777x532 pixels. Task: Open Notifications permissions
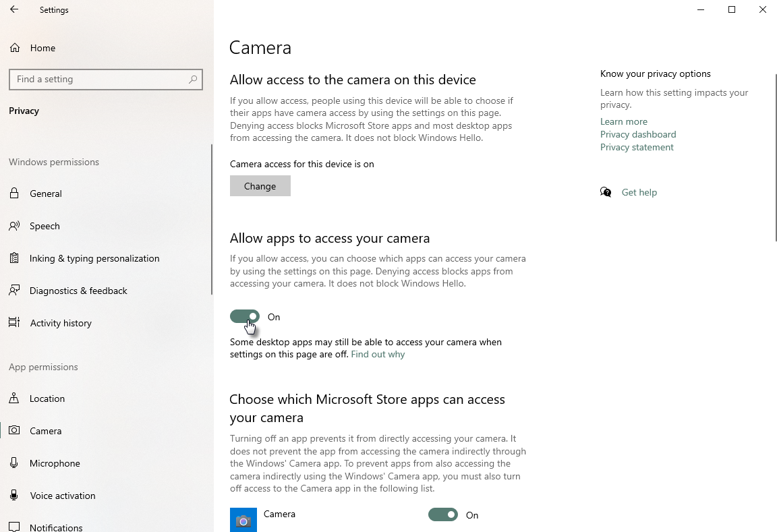click(56, 527)
